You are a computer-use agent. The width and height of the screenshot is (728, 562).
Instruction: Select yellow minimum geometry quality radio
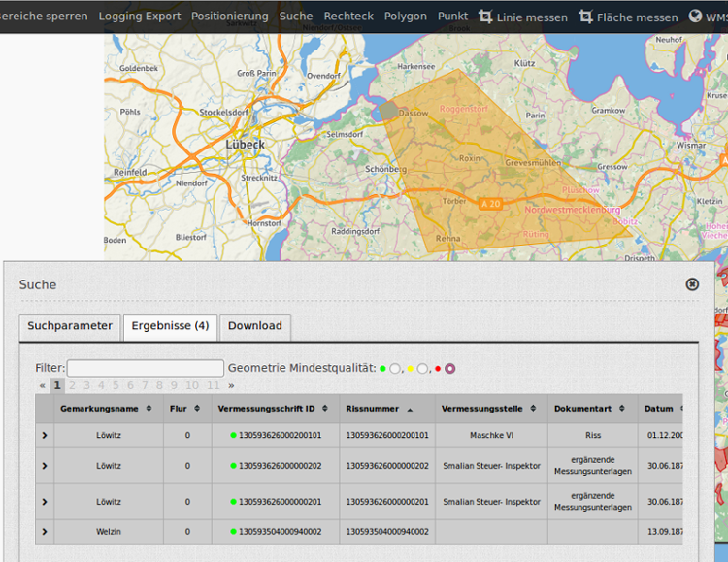coord(422,368)
